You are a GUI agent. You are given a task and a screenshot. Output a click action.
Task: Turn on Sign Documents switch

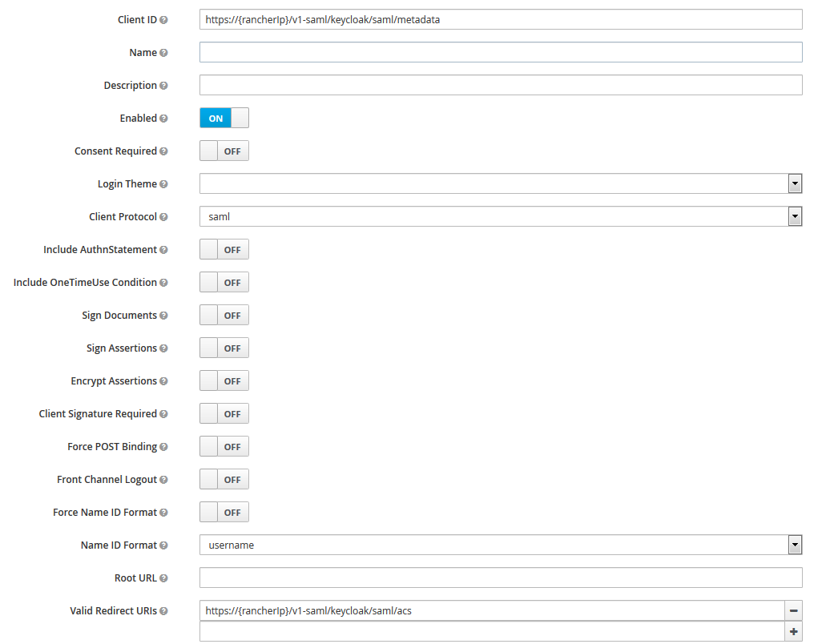pyautogui.click(x=224, y=315)
